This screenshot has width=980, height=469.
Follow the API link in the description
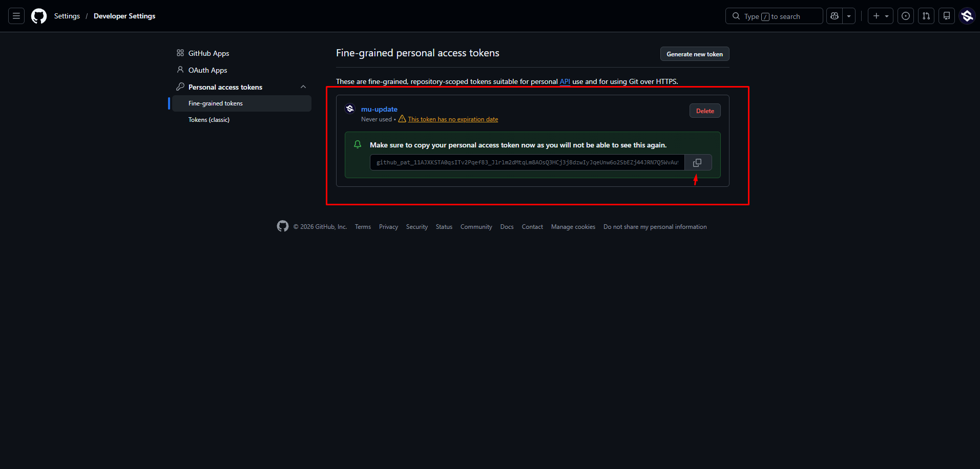(565, 81)
